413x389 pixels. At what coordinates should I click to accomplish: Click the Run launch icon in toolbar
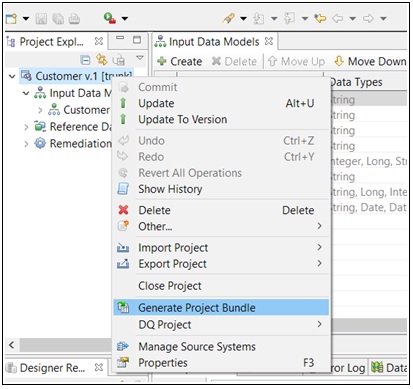[109, 18]
